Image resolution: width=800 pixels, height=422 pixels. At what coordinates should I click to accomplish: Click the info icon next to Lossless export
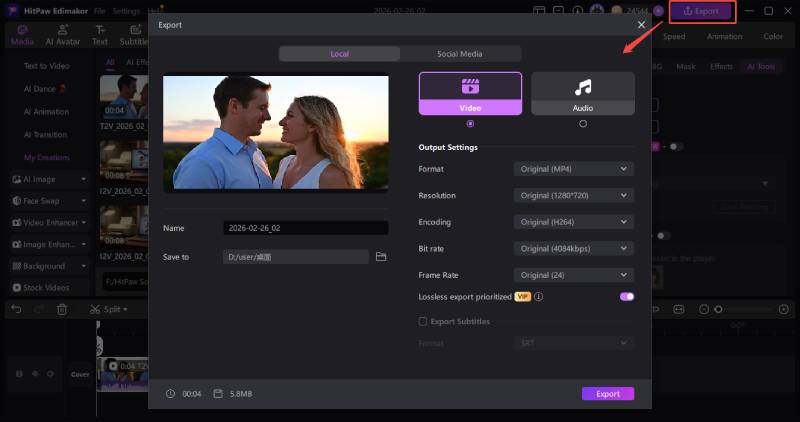click(x=538, y=297)
